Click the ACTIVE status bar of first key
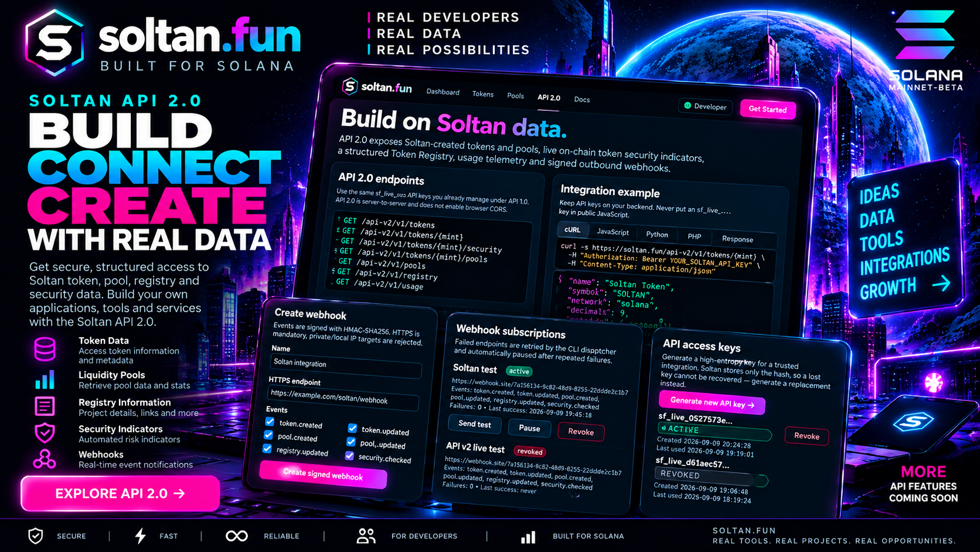 click(714, 432)
